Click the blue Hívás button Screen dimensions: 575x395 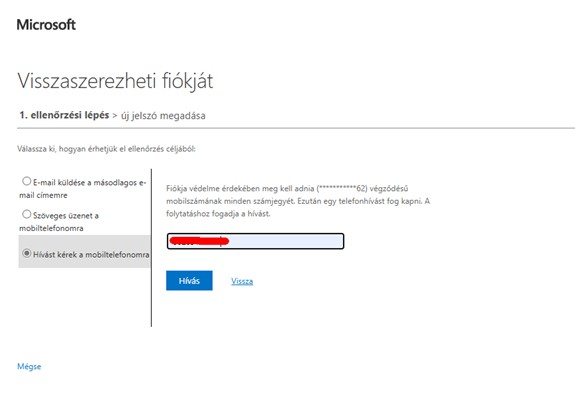coord(189,281)
